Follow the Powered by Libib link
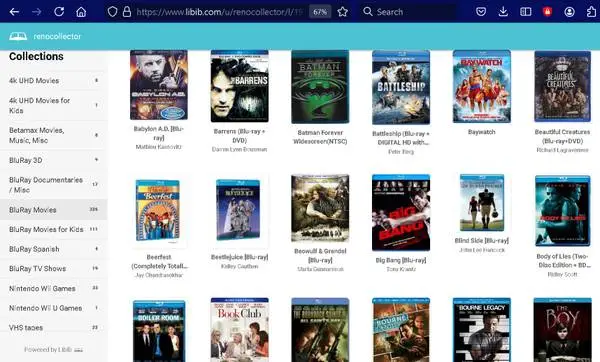The width and height of the screenshot is (600, 362). point(54,350)
